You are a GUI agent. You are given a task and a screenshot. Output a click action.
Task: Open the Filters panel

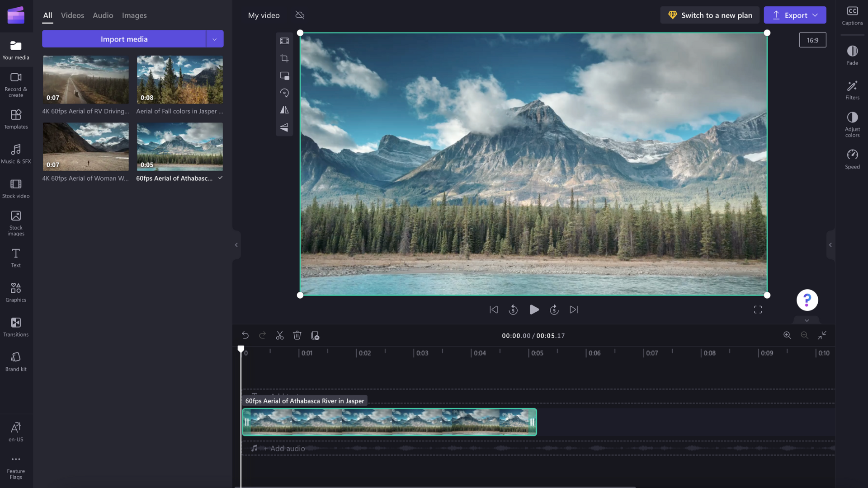(852, 90)
